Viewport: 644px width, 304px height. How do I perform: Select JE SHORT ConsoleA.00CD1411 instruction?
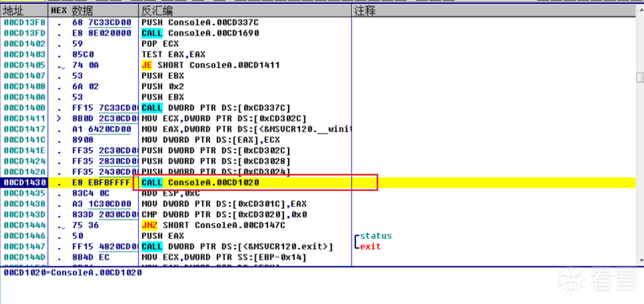(210, 65)
